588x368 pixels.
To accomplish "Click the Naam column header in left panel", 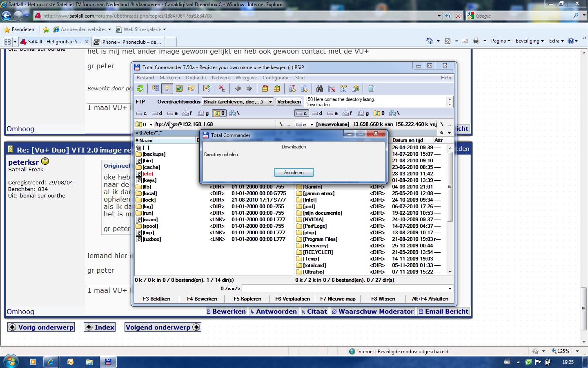I will (166, 140).
